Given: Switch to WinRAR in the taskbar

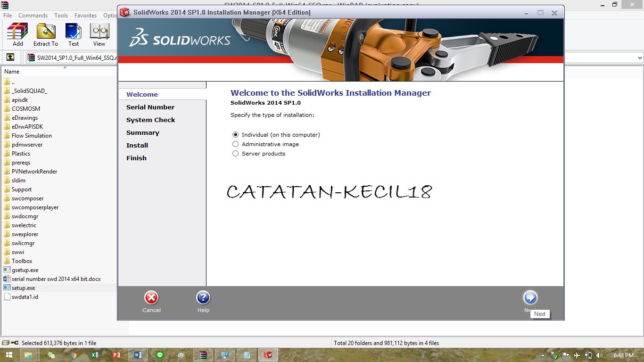Looking at the screenshot, I should [x=203, y=355].
